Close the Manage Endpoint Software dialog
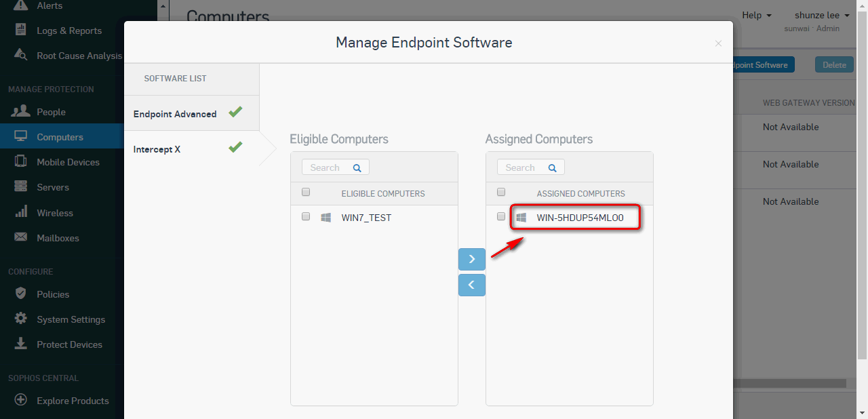Viewport: 868px width, 419px height. point(718,43)
